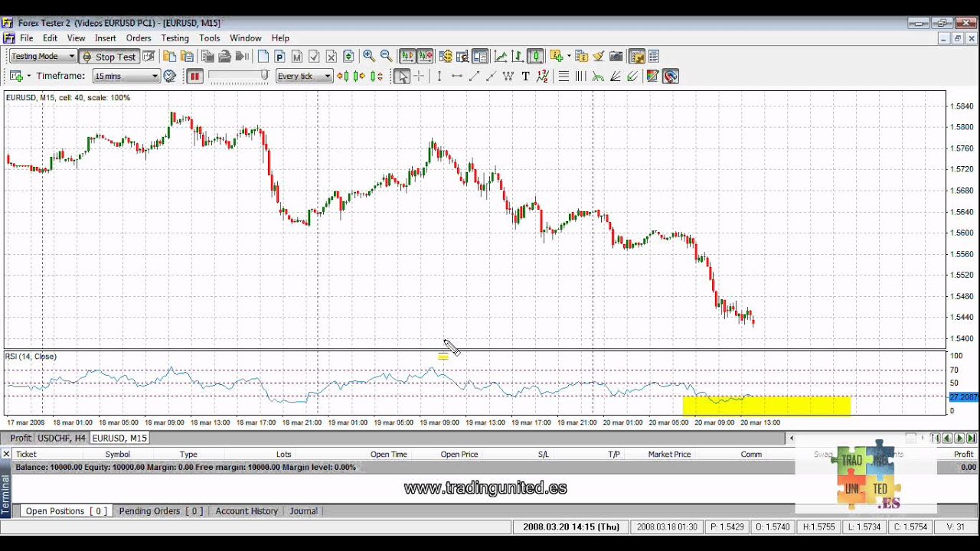Screen dimensions: 980x551
Task: Switch to the USDCHF, H4 chart tab
Action: 62,438
